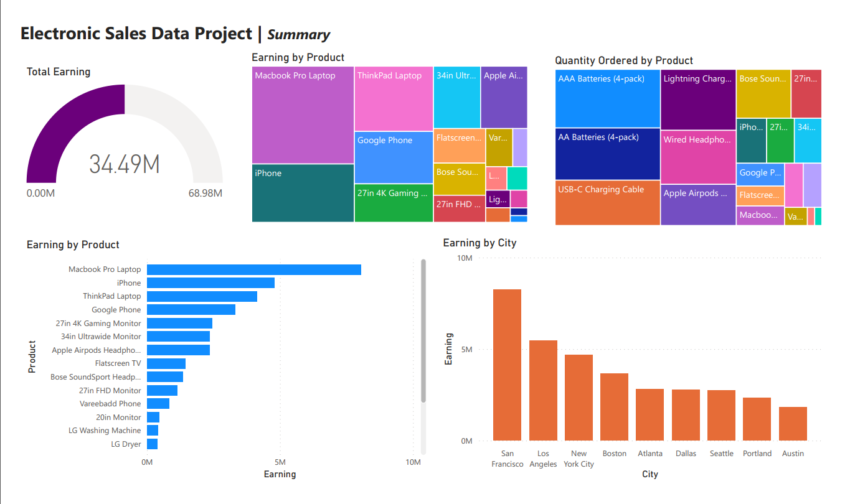855x504 pixels.
Task: Select ThinkPad Laptop tile in earning treemap
Action: pos(394,98)
